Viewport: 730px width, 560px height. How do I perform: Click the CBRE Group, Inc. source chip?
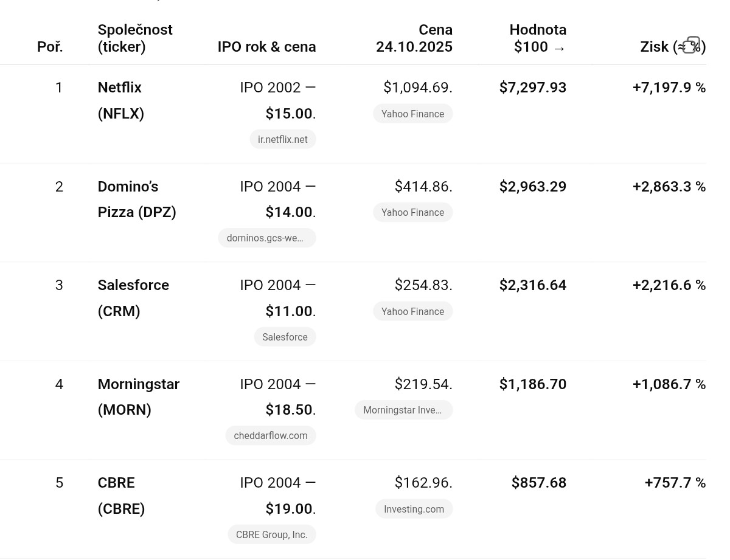pyautogui.click(x=271, y=534)
